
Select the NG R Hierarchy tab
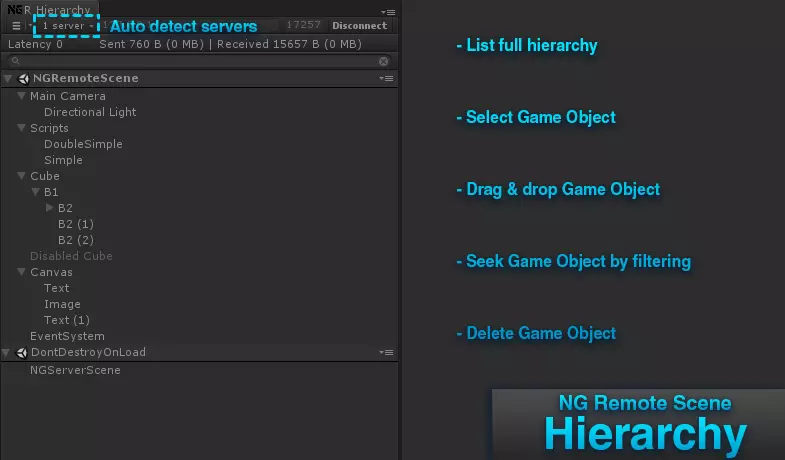[x=49, y=10]
